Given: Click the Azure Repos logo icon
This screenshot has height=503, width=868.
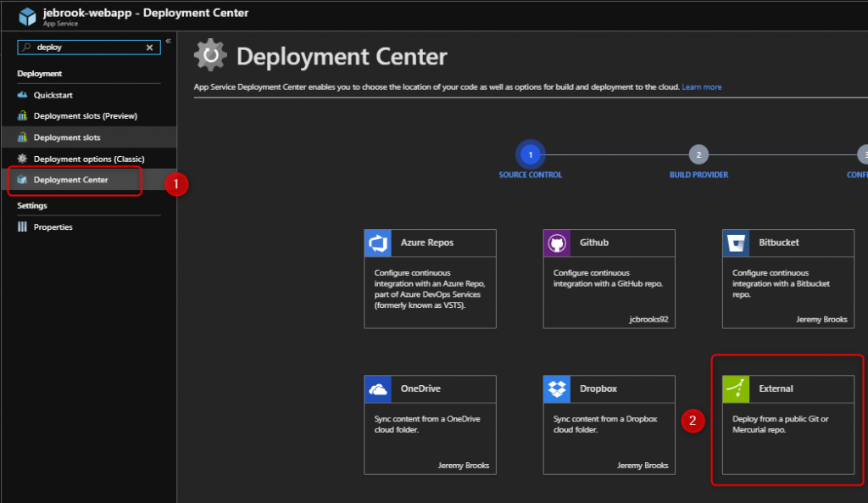Looking at the screenshot, I should 378,243.
